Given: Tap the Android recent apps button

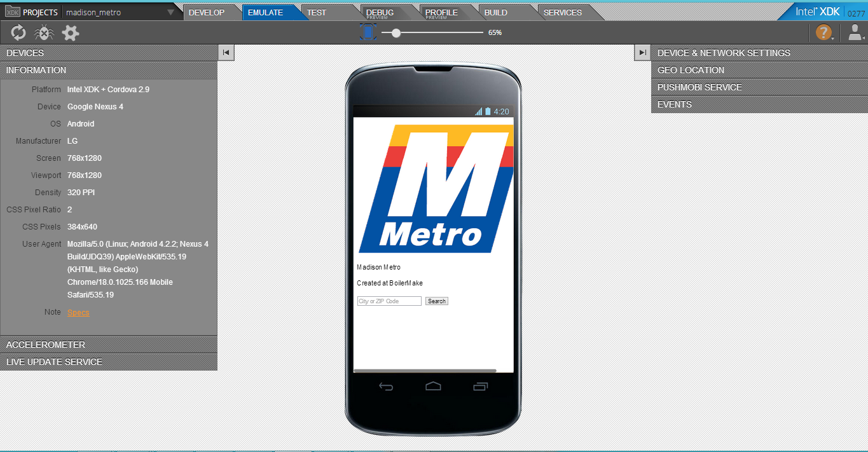Looking at the screenshot, I should pos(481,386).
